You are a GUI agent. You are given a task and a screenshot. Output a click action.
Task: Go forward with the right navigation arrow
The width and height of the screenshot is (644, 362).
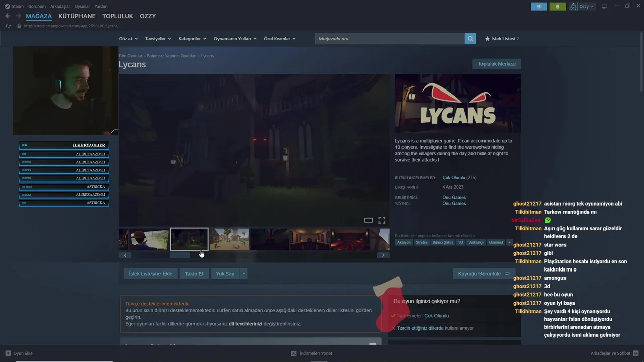coord(18,16)
